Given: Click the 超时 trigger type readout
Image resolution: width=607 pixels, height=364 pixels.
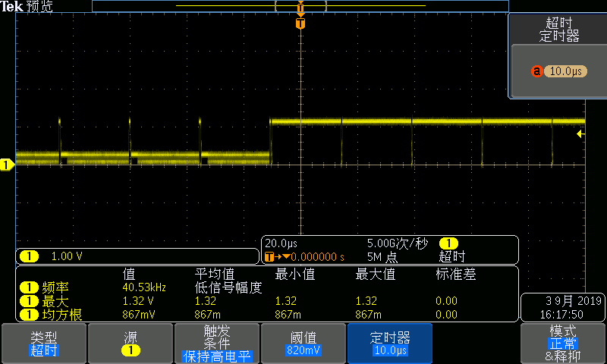Looking at the screenshot, I should tap(451, 256).
